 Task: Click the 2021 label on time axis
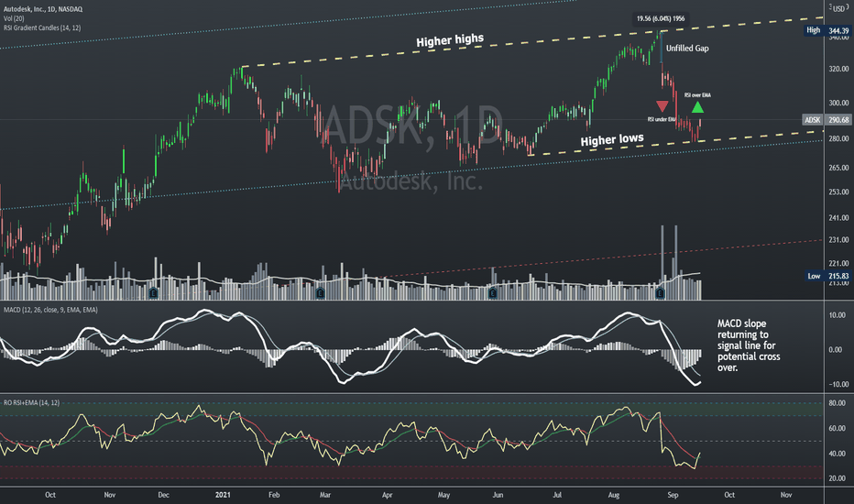tap(223, 495)
